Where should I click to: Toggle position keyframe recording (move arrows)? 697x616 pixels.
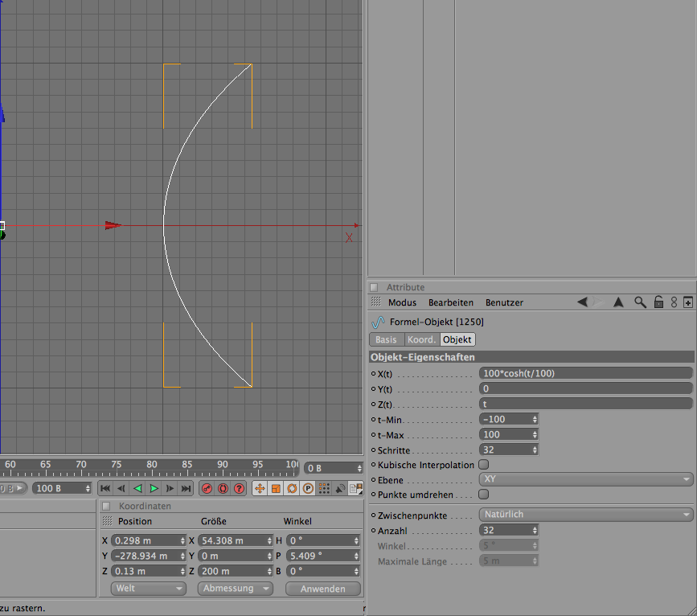(260, 488)
